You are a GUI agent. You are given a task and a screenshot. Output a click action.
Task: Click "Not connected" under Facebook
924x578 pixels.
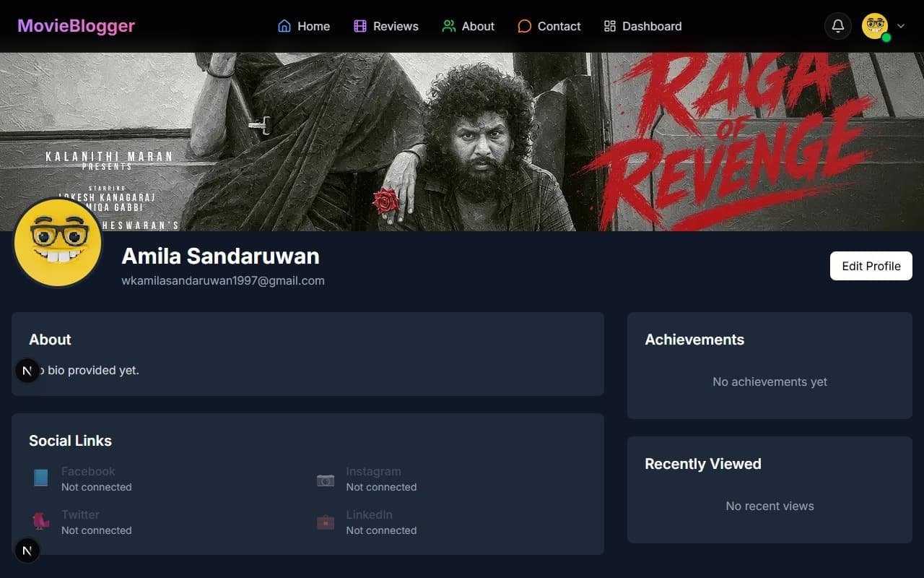[x=97, y=487]
